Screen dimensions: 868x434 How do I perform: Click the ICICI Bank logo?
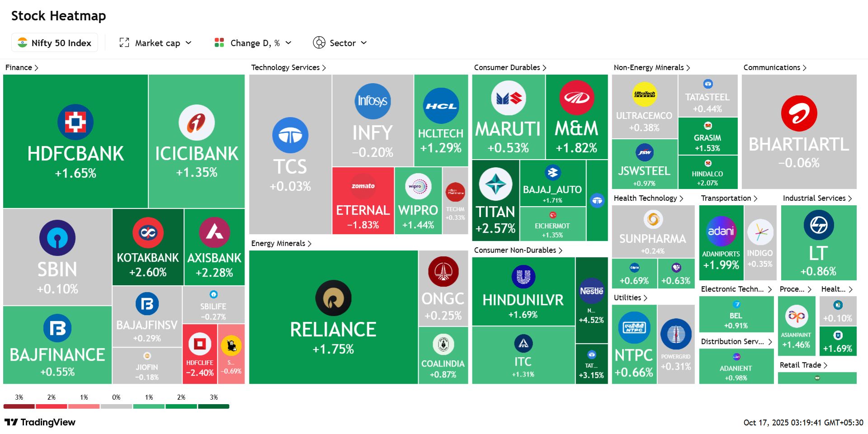(197, 123)
